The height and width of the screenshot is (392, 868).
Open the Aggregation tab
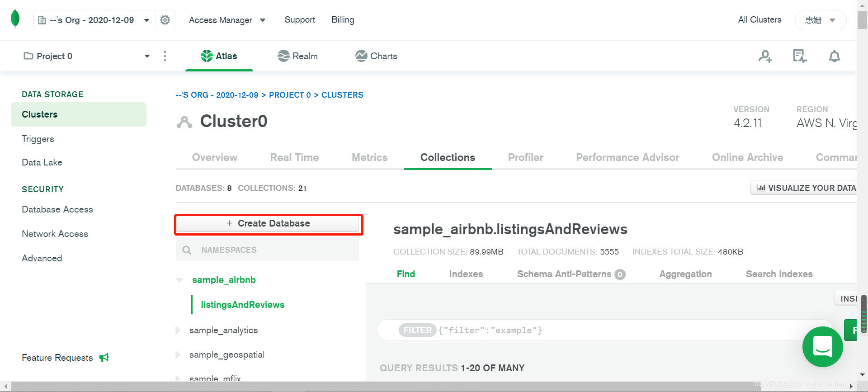click(x=685, y=274)
